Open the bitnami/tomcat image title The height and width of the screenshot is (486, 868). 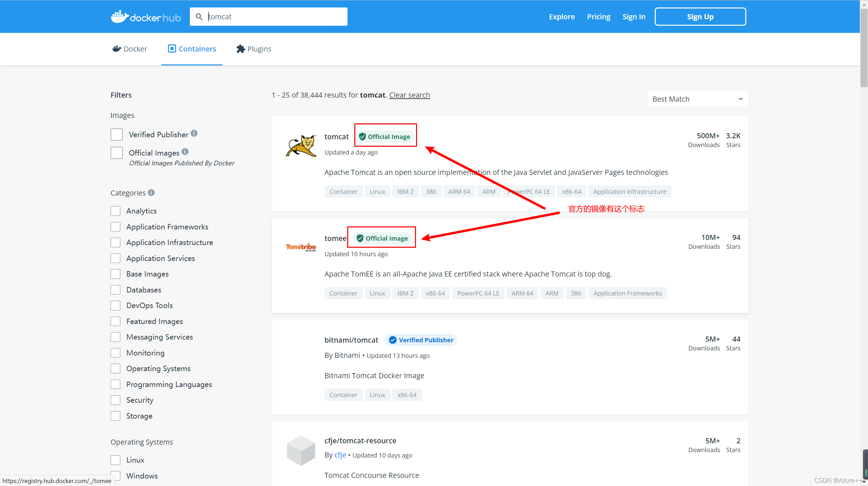[351, 340]
